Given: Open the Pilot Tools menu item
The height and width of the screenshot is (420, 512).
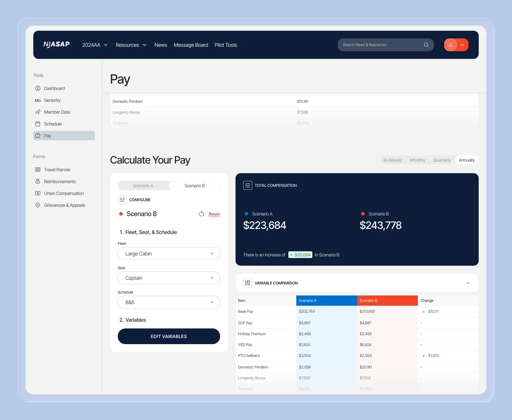Looking at the screenshot, I should pos(226,45).
